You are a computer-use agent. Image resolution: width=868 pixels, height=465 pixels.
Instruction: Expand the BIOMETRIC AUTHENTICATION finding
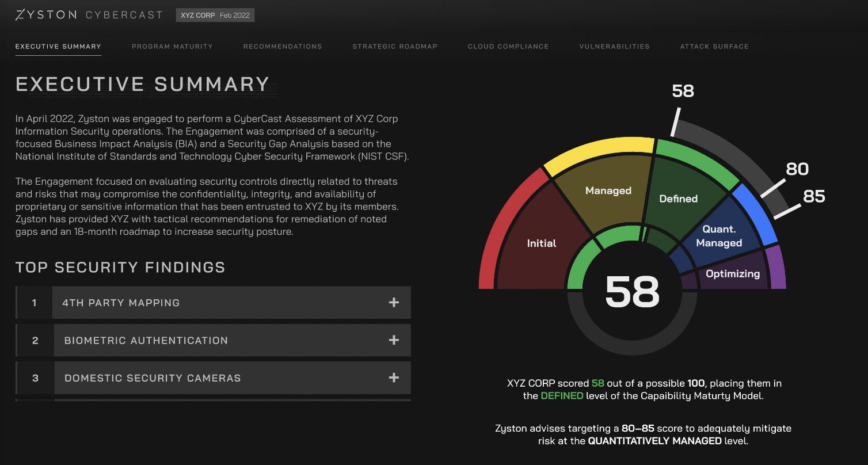coord(231,340)
